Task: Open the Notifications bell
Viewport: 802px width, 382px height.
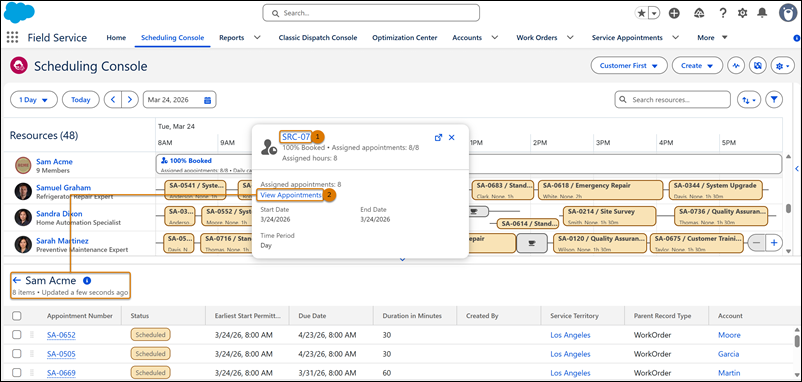Action: pyautogui.click(x=763, y=13)
